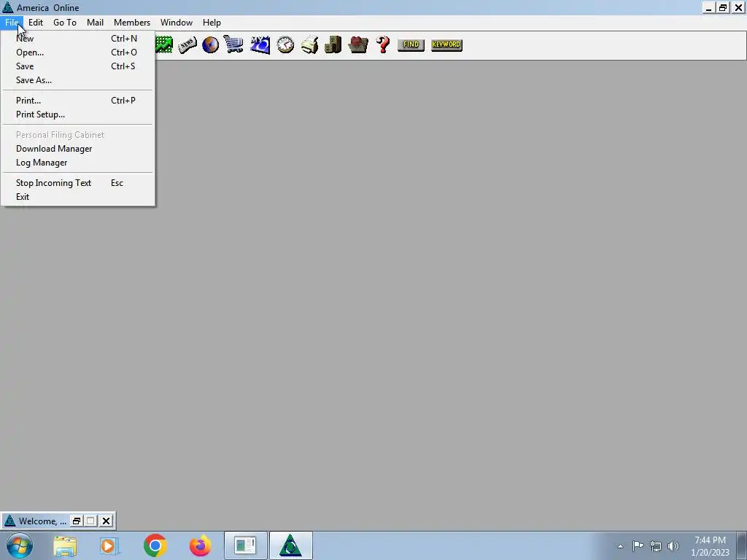Click the My AOL icon
Image resolution: width=747 pixels, height=560 pixels.
point(260,44)
